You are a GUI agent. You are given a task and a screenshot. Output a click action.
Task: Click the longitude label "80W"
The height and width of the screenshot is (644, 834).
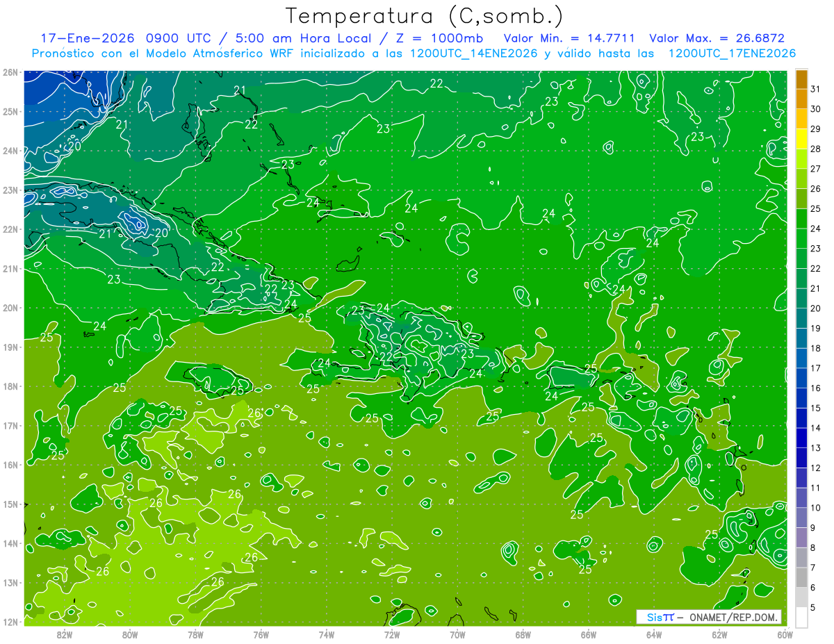pos(130,634)
